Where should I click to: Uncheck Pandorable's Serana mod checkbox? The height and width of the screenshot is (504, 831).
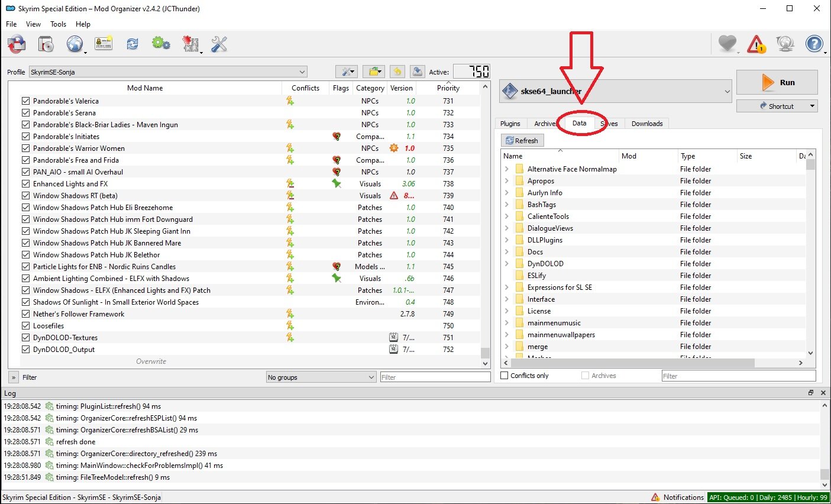25,113
